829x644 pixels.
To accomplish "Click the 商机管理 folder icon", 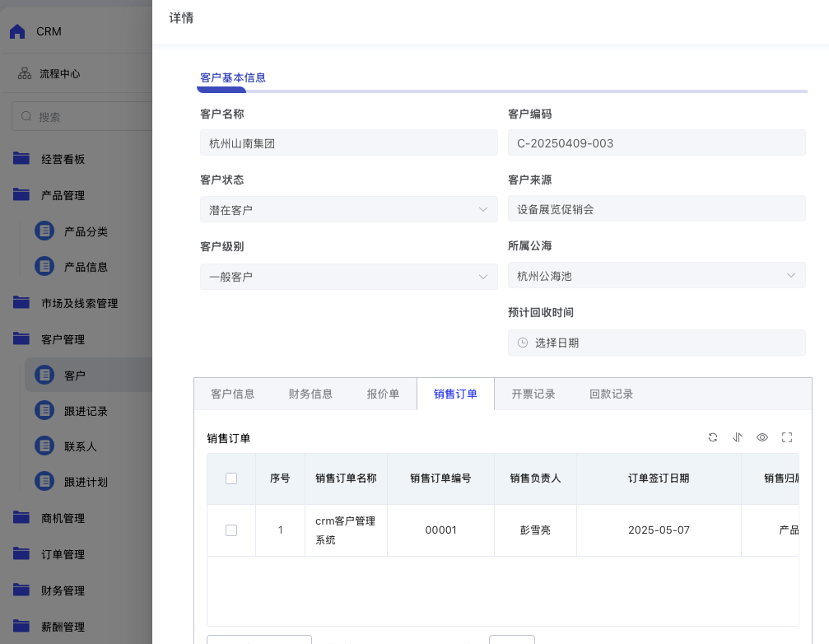I will coord(21,517).
